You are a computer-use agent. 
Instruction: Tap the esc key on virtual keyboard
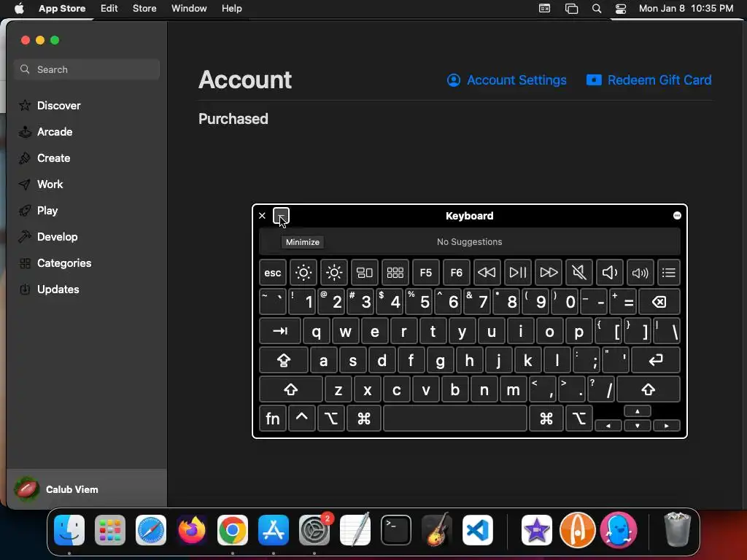pos(273,273)
